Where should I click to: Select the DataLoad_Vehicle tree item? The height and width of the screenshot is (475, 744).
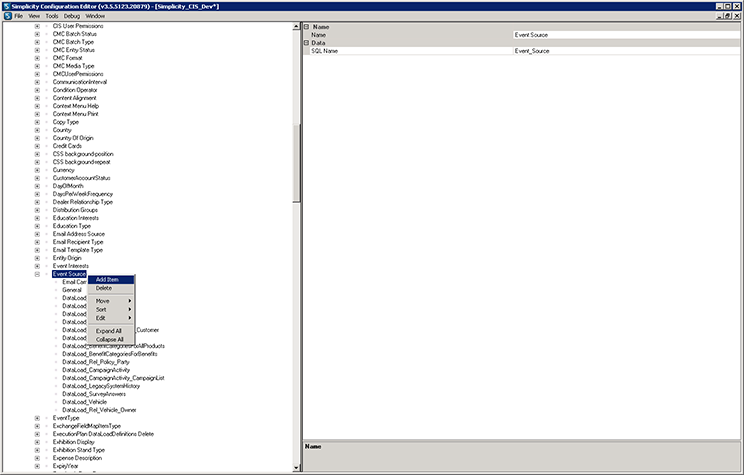point(84,402)
